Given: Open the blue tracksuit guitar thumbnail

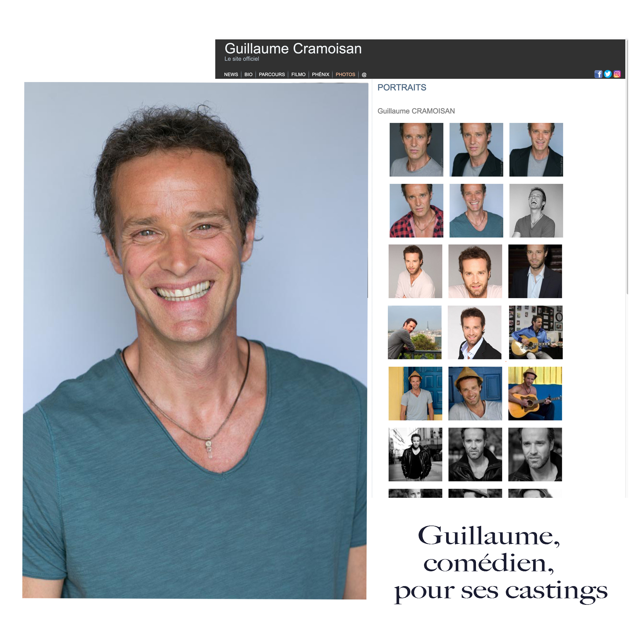Looking at the screenshot, I should pyautogui.click(x=536, y=332).
